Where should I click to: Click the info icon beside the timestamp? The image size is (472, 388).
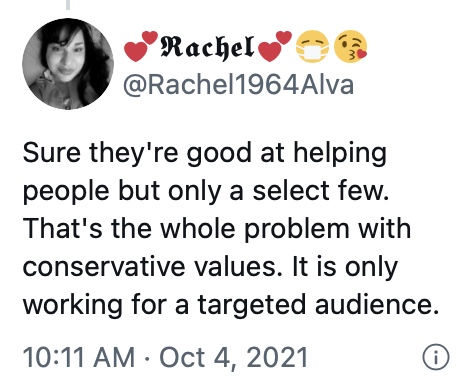(436, 357)
